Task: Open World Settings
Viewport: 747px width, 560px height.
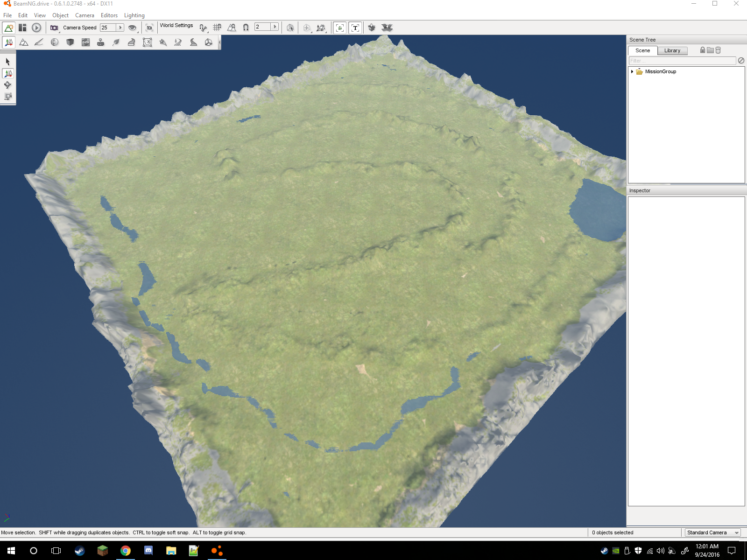Action: 176,26
